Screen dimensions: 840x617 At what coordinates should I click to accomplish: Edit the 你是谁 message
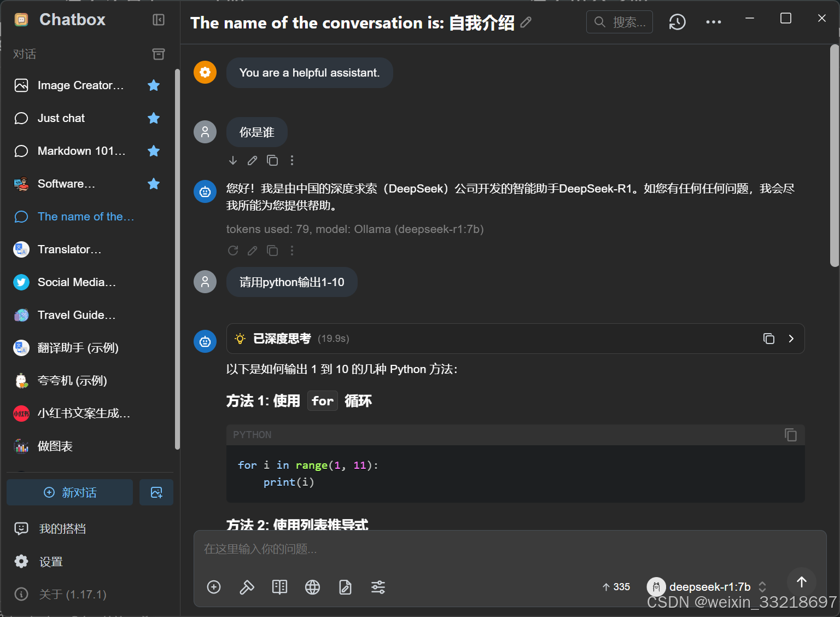pyautogui.click(x=252, y=160)
